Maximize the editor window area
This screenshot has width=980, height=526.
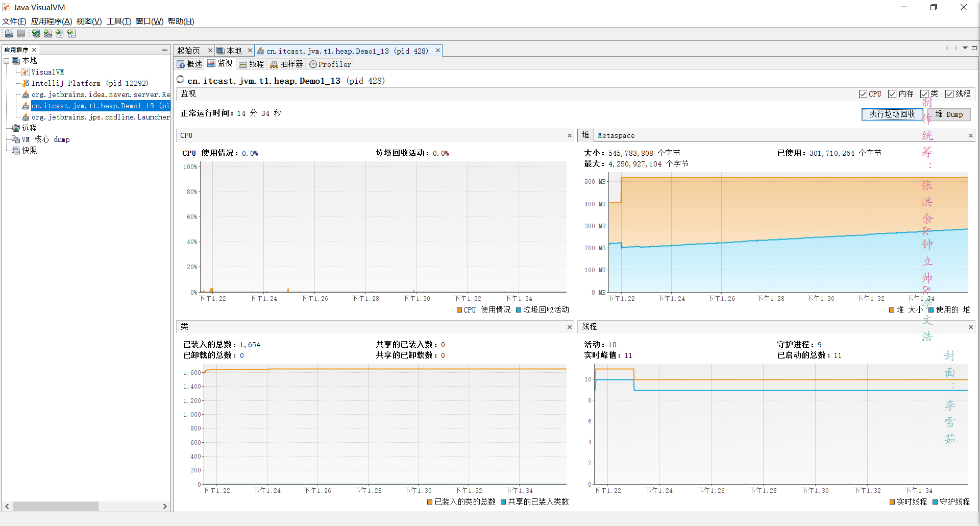[974, 48]
